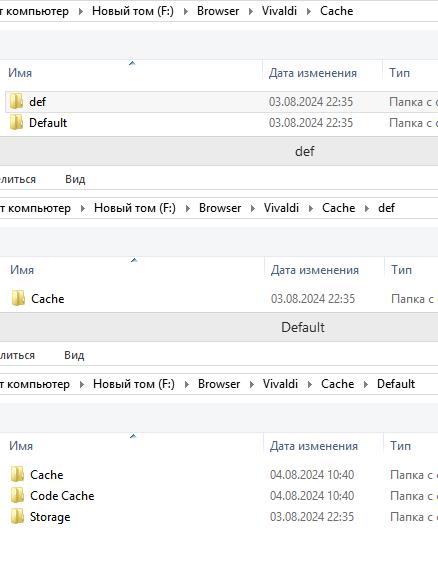Open the Вид tab above def path
Viewport: 438px width, 572px height.
[75, 179]
